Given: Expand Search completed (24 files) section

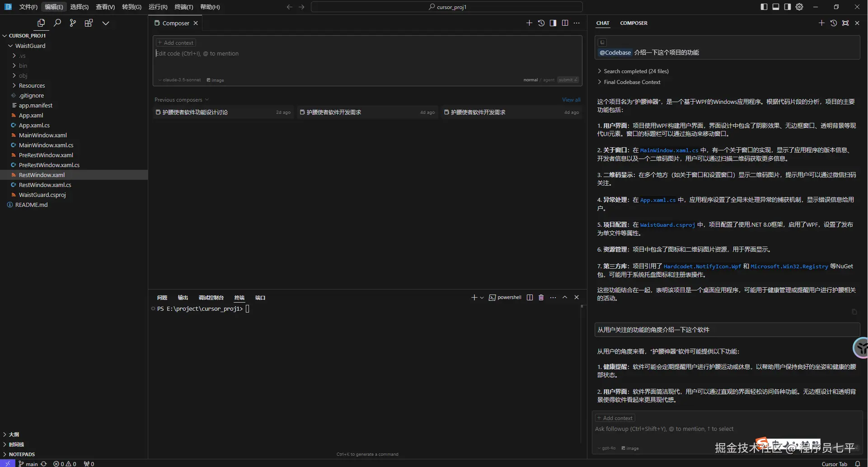Looking at the screenshot, I should [633, 71].
